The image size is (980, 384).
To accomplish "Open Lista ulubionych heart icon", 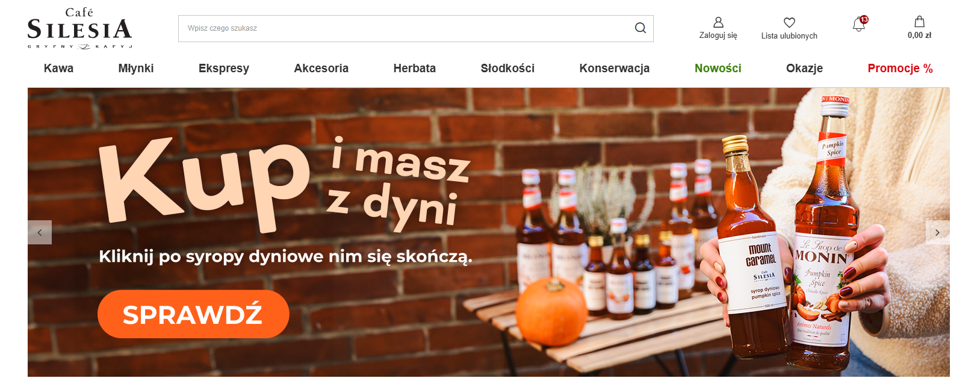I will click(789, 23).
